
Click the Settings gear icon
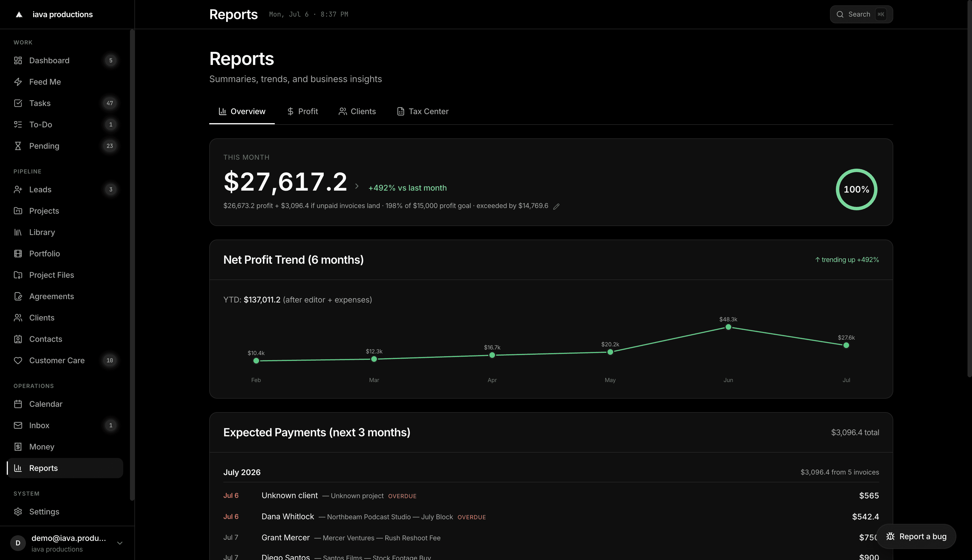coord(18,512)
